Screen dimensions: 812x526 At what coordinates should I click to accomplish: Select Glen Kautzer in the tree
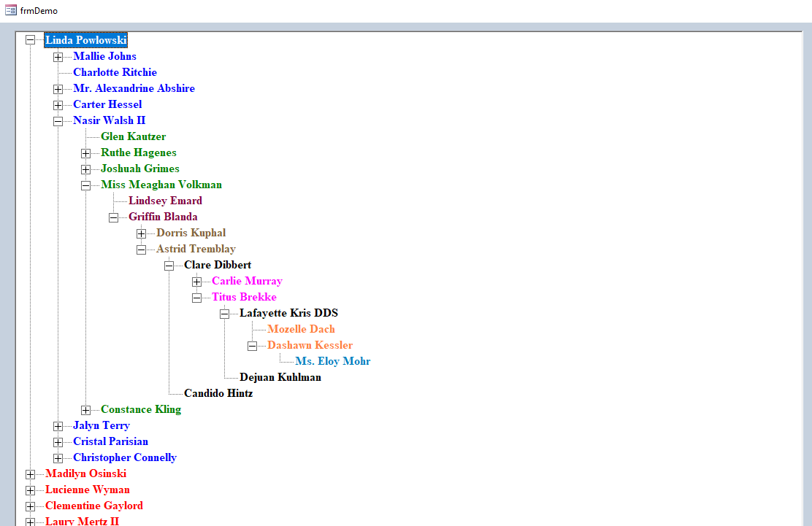click(133, 136)
